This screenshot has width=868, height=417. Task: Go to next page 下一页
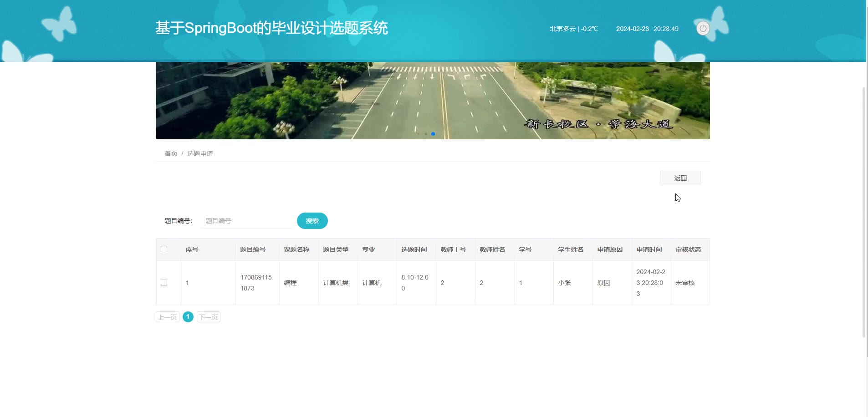tap(209, 317)
